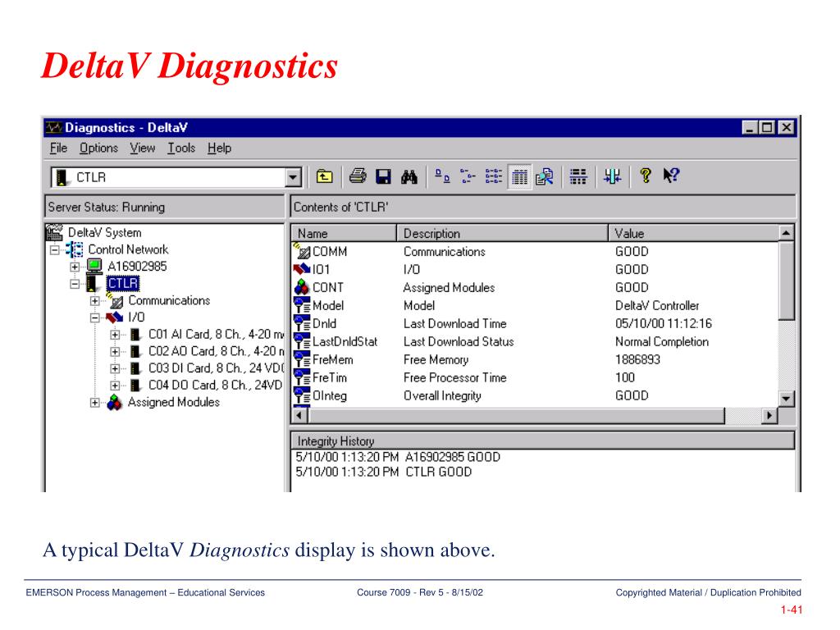
Task: Expand the C02 AO Card node
Action: pos(115,351)
